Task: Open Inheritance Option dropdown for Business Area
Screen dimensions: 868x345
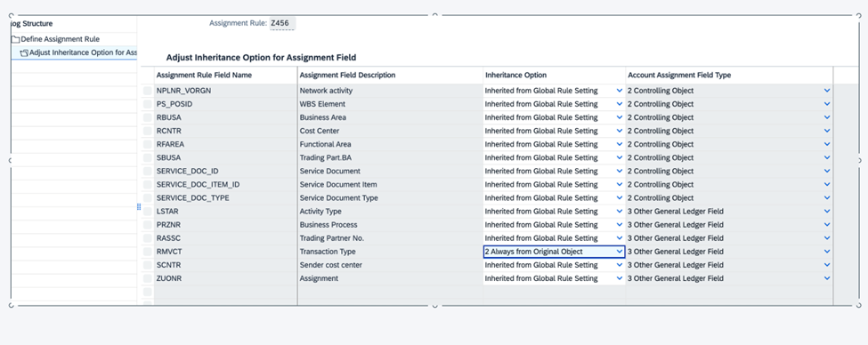Action: [x=620, y=117]
